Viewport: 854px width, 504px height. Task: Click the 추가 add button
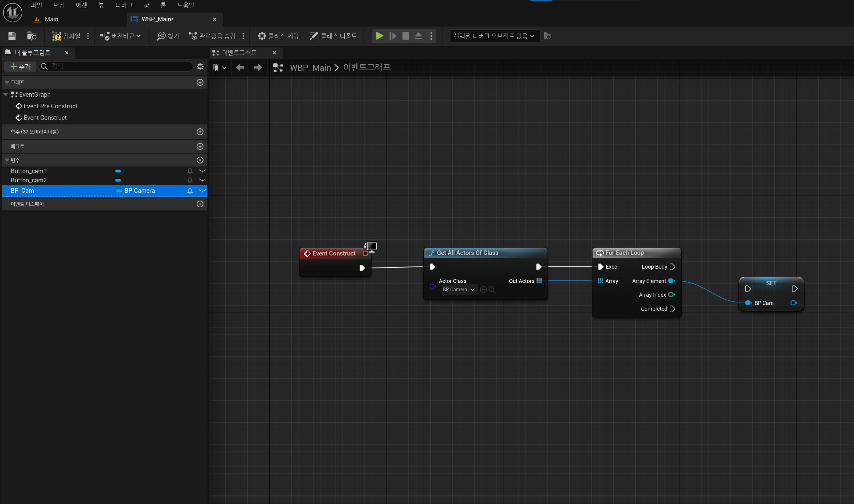point(20,66)
